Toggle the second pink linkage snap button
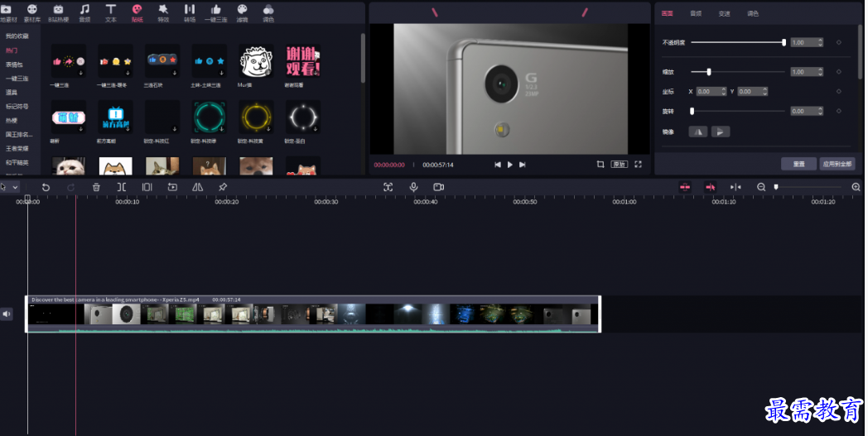 click(x=711, y=187)
